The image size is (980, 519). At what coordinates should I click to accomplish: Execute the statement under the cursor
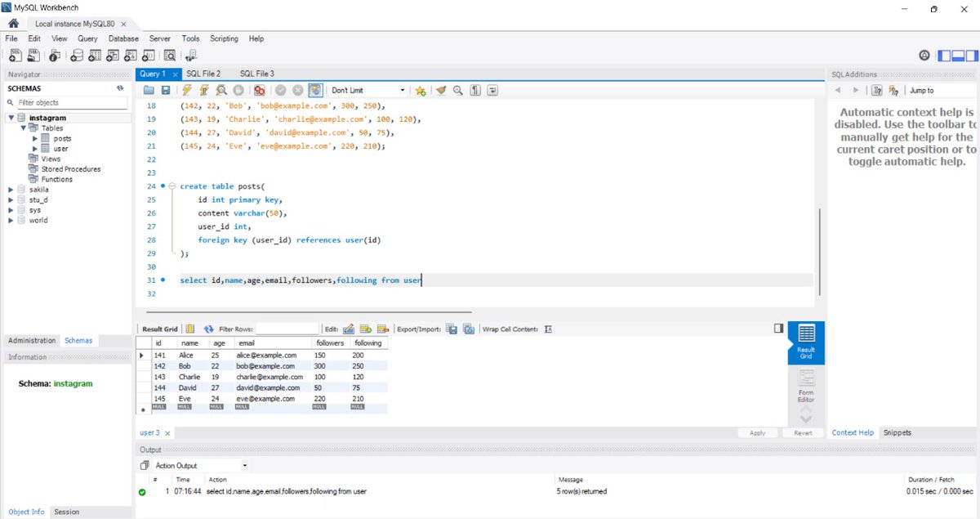pyautogui.click(x=204, y=90)
